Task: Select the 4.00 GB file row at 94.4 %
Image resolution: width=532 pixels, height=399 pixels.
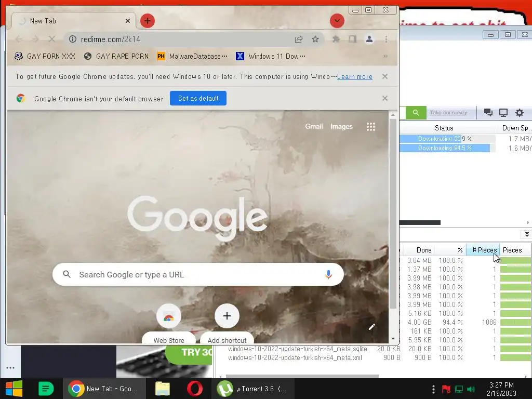Action: point(465,322)
